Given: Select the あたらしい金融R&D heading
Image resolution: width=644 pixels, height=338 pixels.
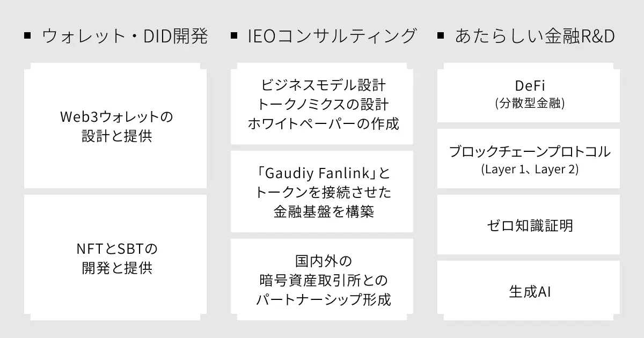Looking at the screenshot, I should pyautogui.click(x=535, y=36).
